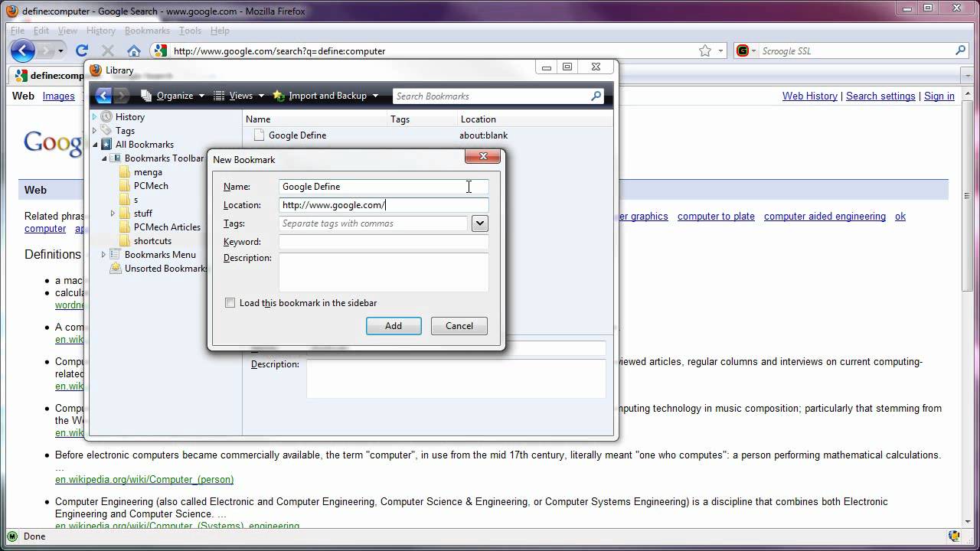The width and height of the screenshot is (980, 551).
Task: Open the File menu
Action: click(x=18, y=31)
